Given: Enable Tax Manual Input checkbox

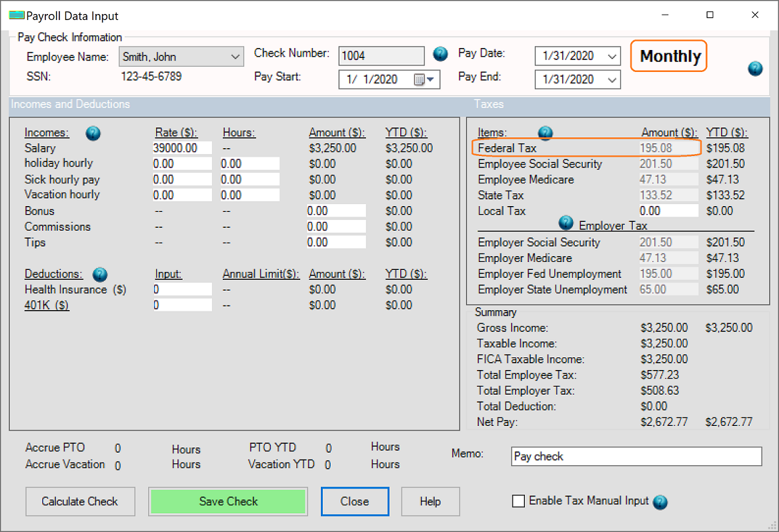Looking at the screenshot, I should [518, 501].
